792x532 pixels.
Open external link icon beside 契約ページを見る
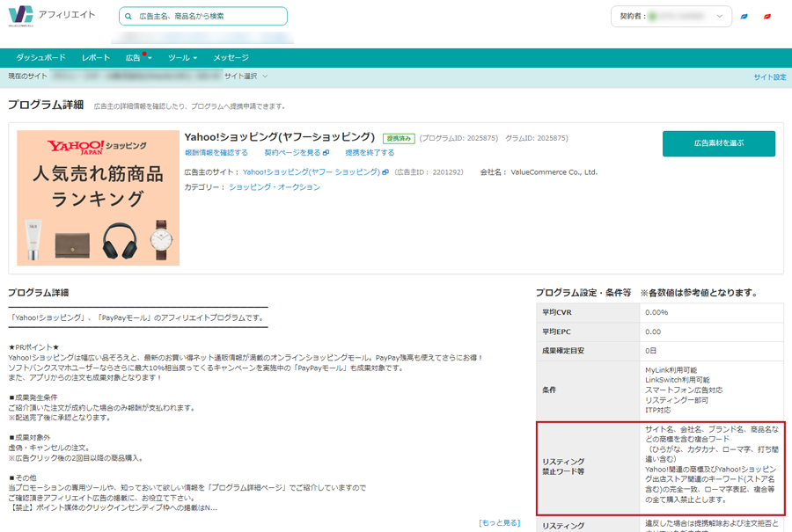point(326,152)
